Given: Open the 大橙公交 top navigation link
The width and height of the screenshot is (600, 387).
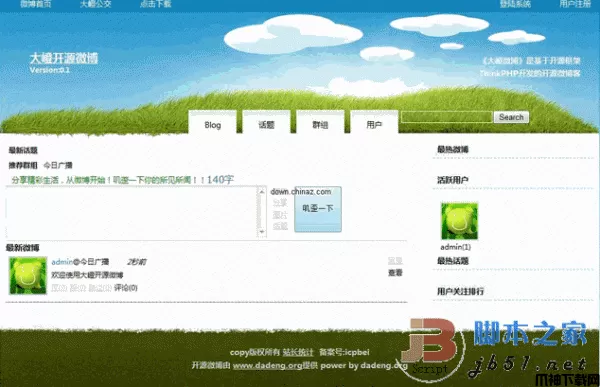Looking at the screenshot, I should pyautogui.click(x=95, y=4).
